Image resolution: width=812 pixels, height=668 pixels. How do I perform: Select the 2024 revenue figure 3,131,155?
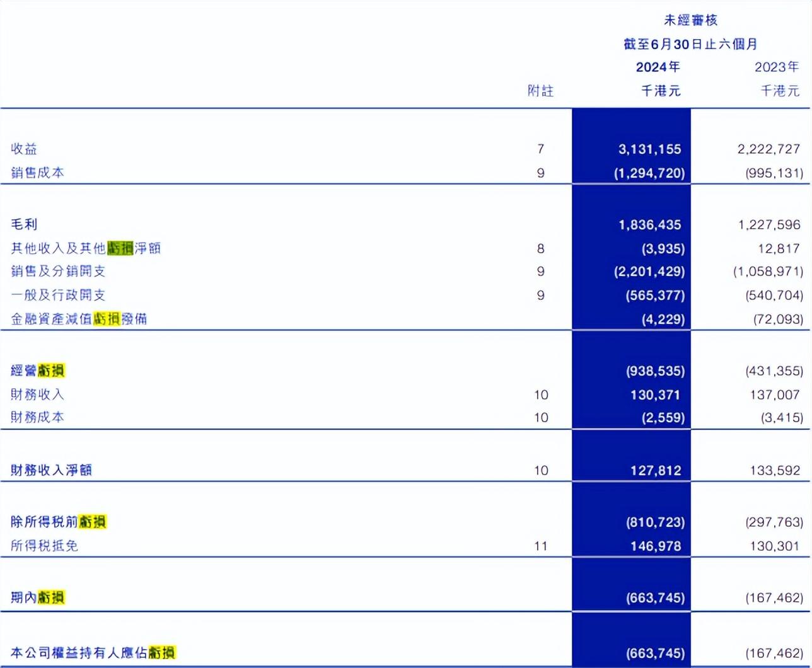649,149
